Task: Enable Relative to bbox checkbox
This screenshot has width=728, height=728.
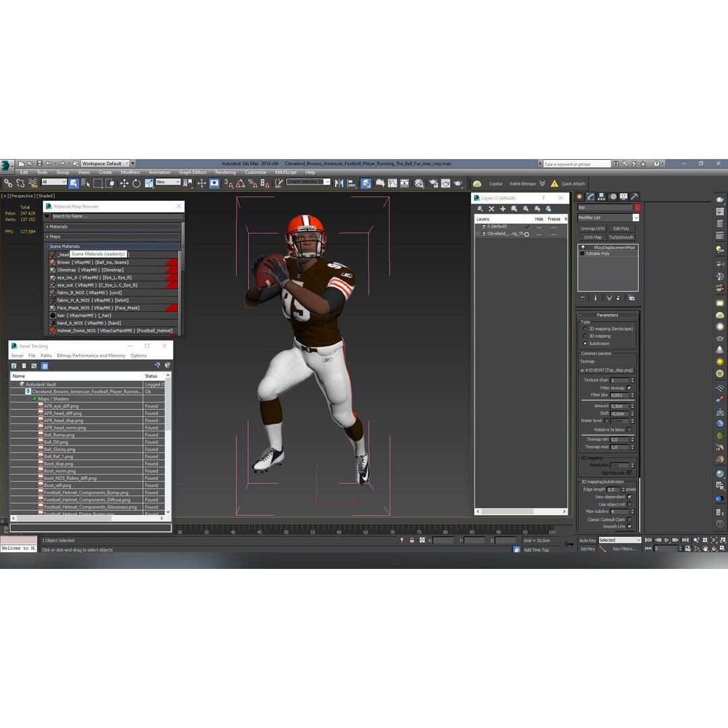Action: pyautogui.click(x=629, y=429)
